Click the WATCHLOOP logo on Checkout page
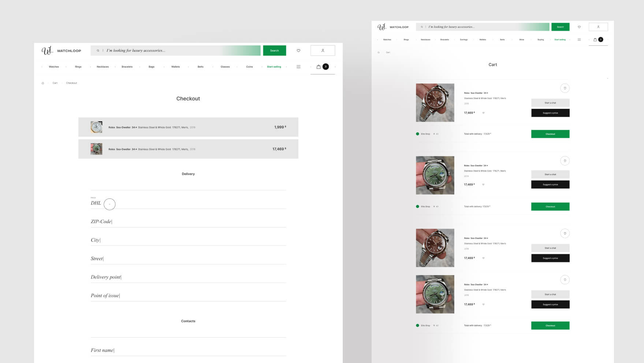The height and width of the screenshot is (363, 644). (x=61, y=51)
